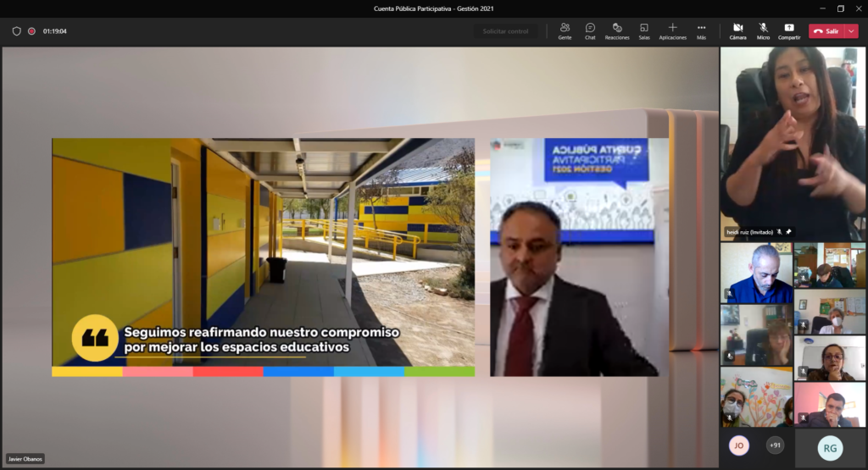Add Aplicaciones to the meeting
Viewport: 868px width, 470px height.
(x=672, y=30)
